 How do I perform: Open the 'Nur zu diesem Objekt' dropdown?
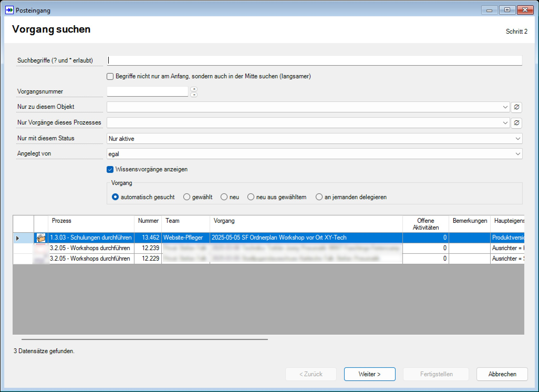505,107
